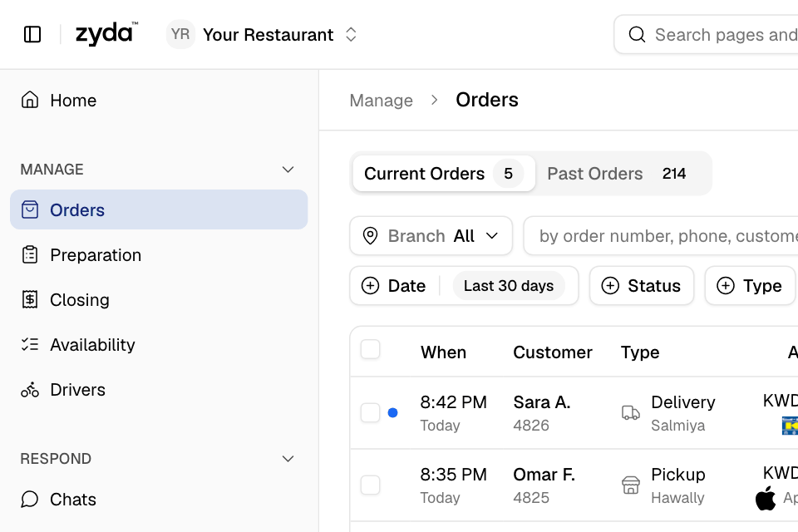Click the Home house icon
This screenshot has width=798, height=532.
[x=30, y=100]
